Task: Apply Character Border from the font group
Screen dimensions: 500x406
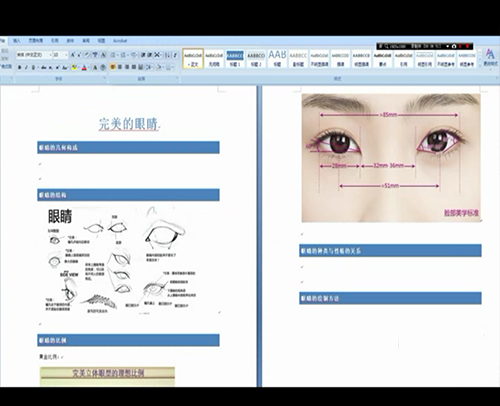Action: tap(103, 55)
